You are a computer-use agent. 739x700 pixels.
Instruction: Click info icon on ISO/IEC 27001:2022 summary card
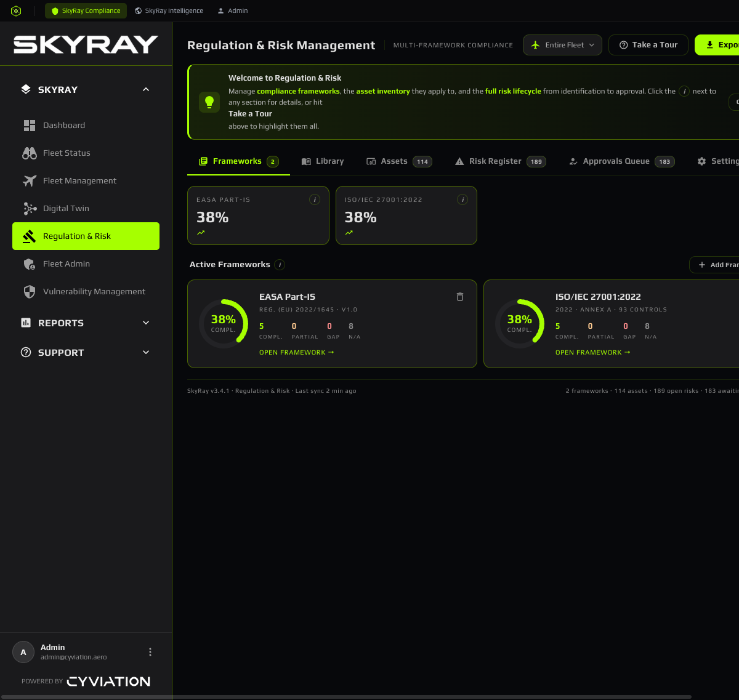(462, 199)
